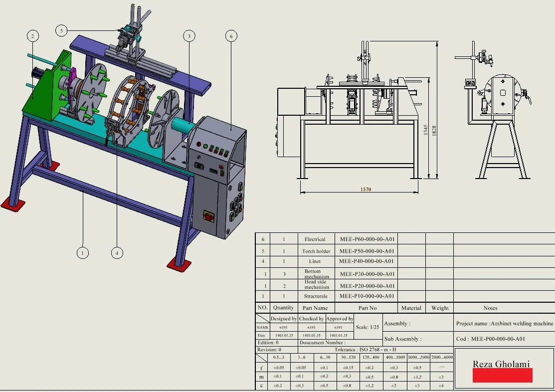Click the Tolerance ISO 2768 text
Screen dimensions: 555x392
pos(366,350)
